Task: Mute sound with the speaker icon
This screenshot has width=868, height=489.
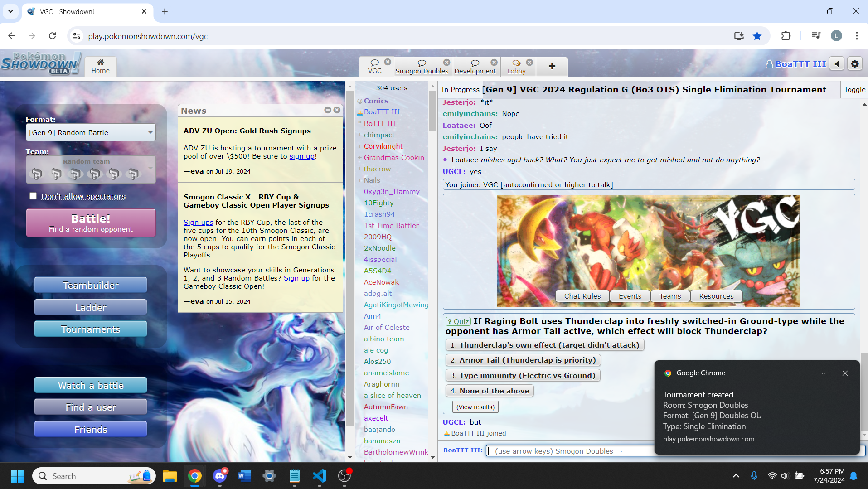Action: click(x=837, y=64)
